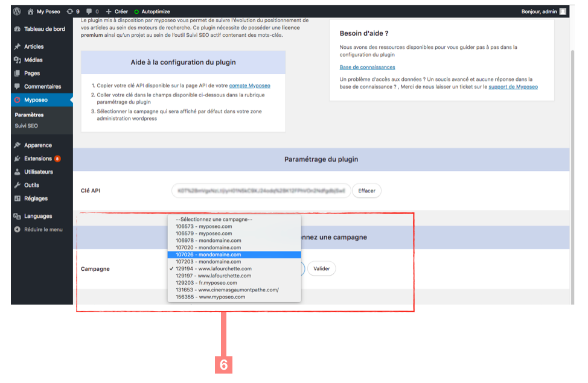Select highlighted 107026 - mondomaine.com option

coord(234,255)
